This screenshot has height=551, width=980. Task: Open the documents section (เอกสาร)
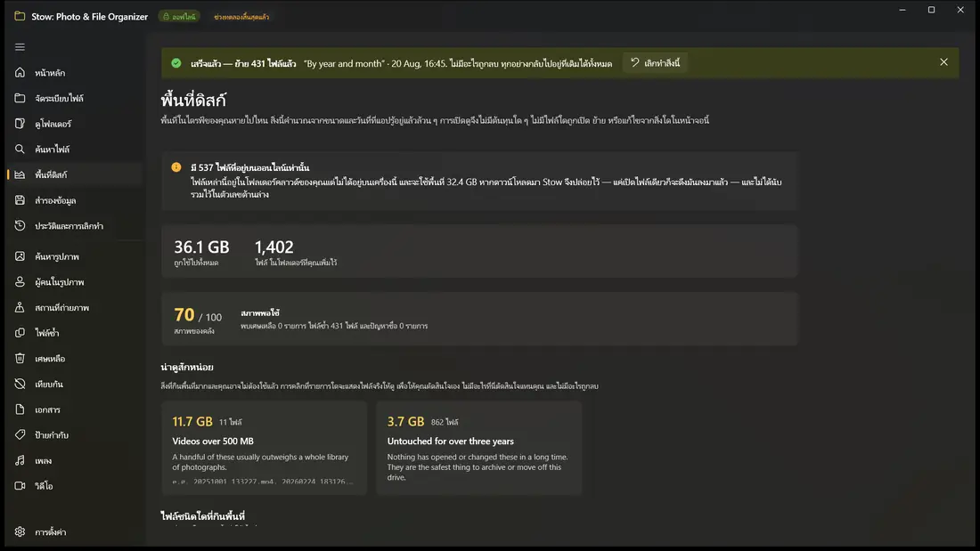pos(75,409)
